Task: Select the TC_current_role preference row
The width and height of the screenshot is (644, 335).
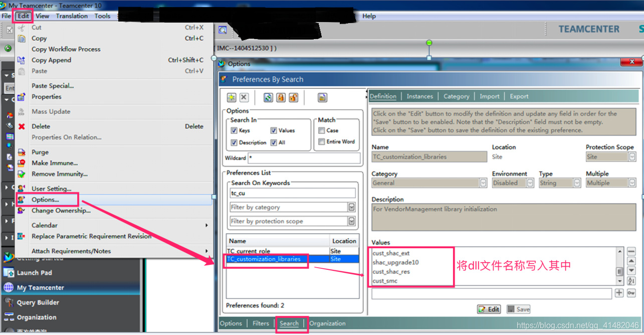Action: [293, 251]
